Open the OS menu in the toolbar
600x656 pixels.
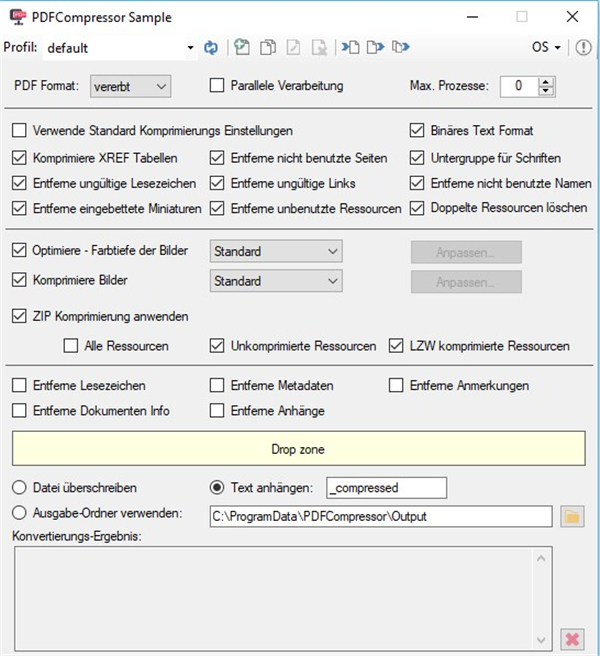(546, 47)
